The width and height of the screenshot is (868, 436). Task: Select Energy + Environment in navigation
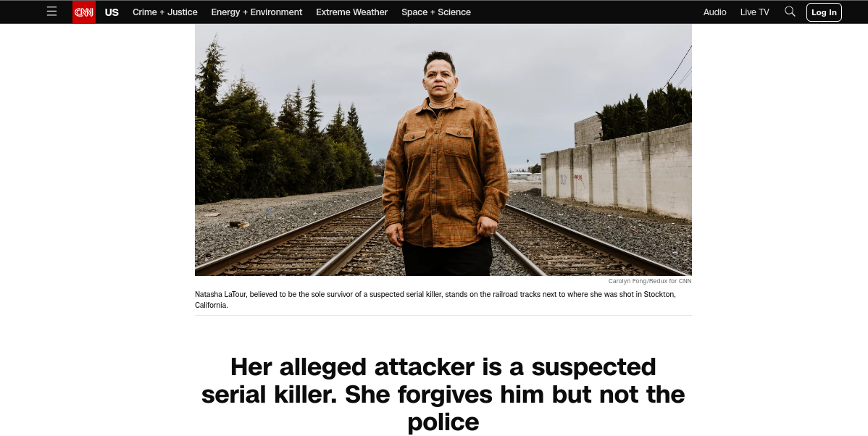point(257,12)
